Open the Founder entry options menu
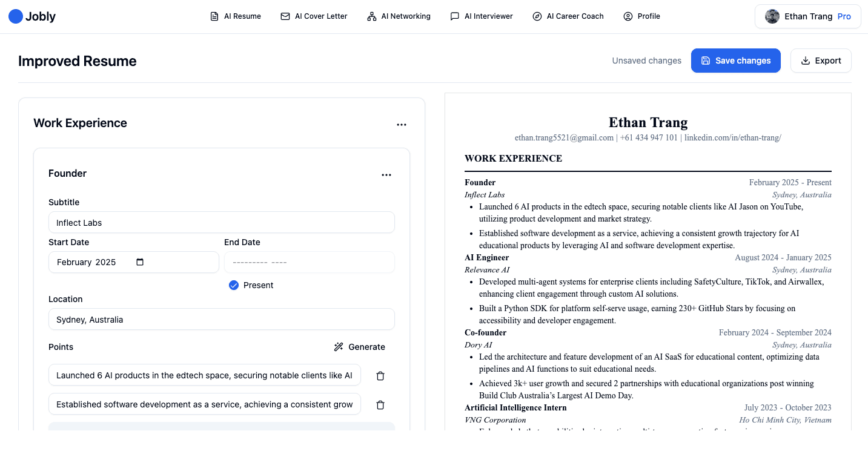868x451 pixels. click(386, 174)
